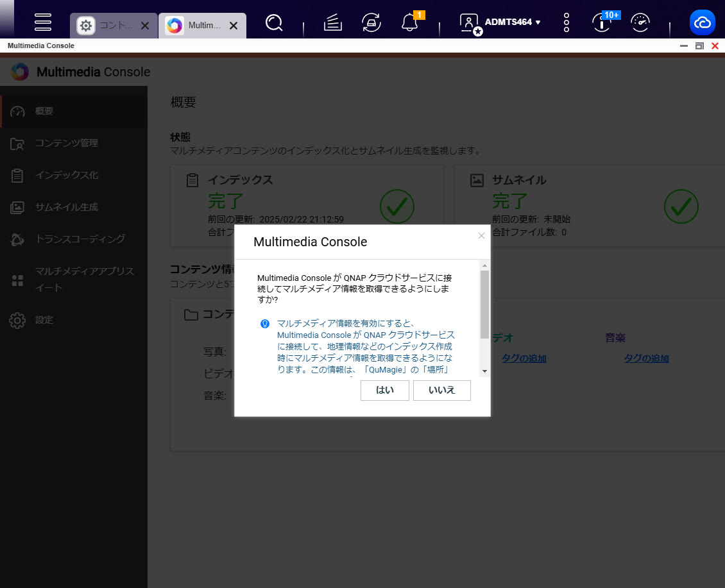725x588 pixels.
Task: Click the 写真: label in content card
Action: 215,352
